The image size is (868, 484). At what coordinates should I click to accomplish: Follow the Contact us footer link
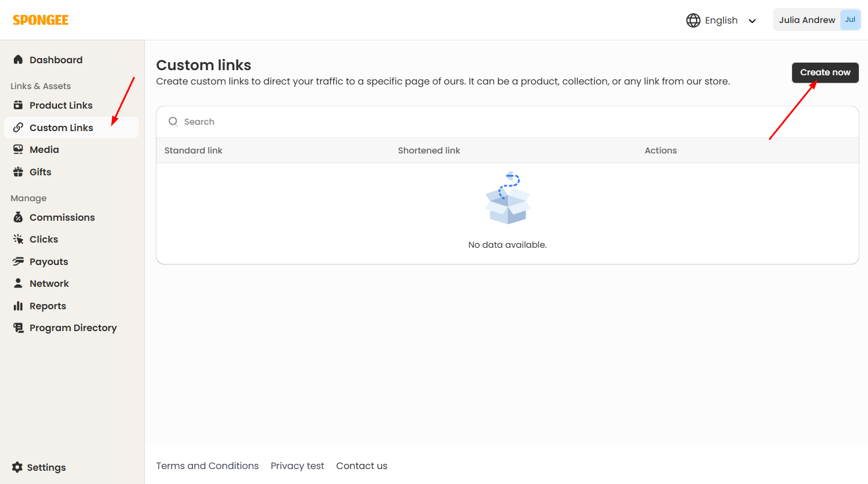click(x=361, y=466)
